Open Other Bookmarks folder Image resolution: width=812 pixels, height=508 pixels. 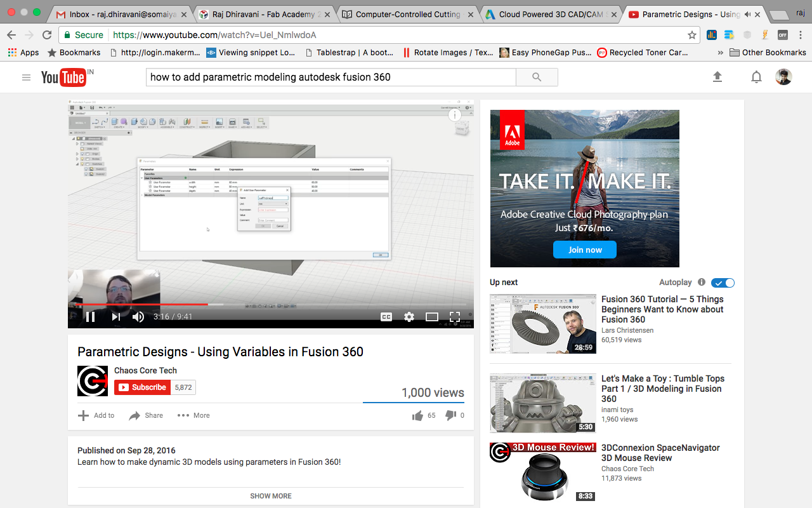click(x=768, y=53)
